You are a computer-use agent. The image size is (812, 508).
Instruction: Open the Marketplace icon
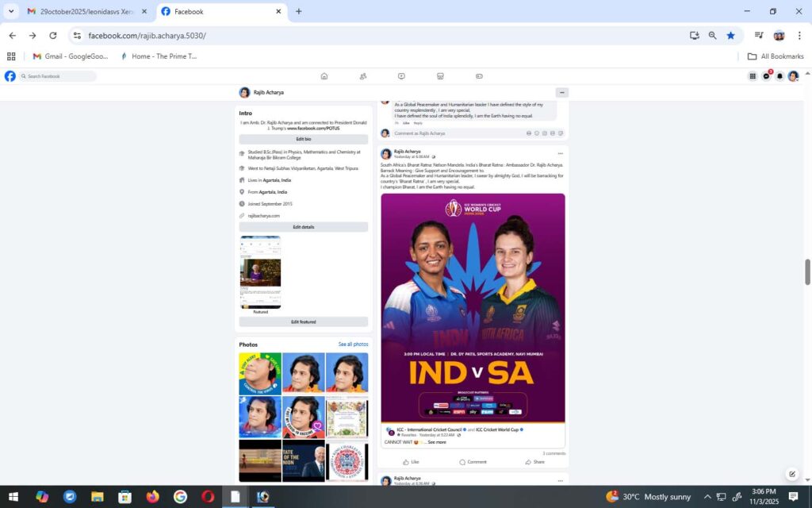[x=440, y=76]
